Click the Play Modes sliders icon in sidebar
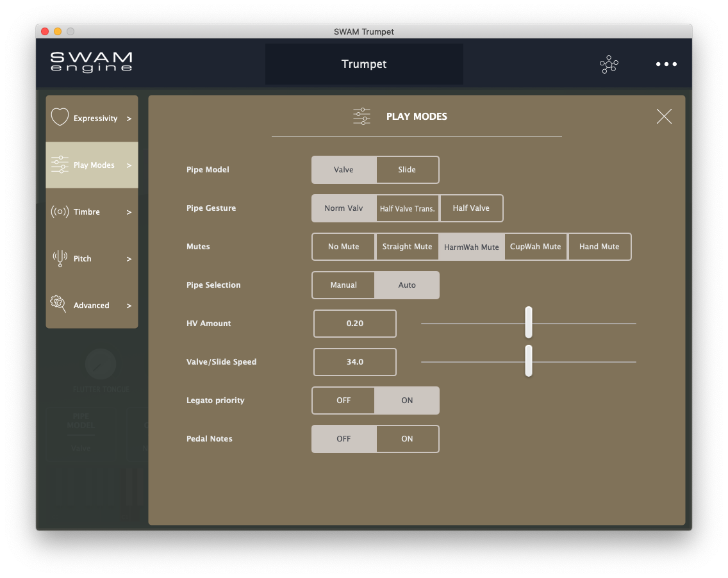Viewport: 728px width, 578px height. 60,165
